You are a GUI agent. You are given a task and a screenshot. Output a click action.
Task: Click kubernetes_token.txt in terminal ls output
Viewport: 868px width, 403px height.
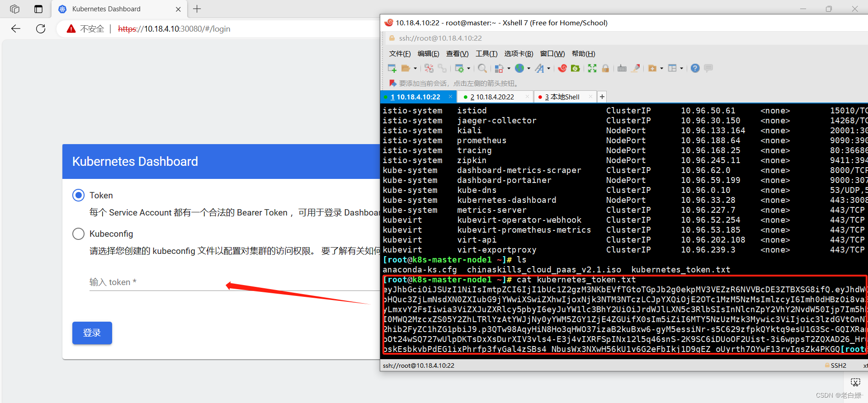click(x=680, y=270)
